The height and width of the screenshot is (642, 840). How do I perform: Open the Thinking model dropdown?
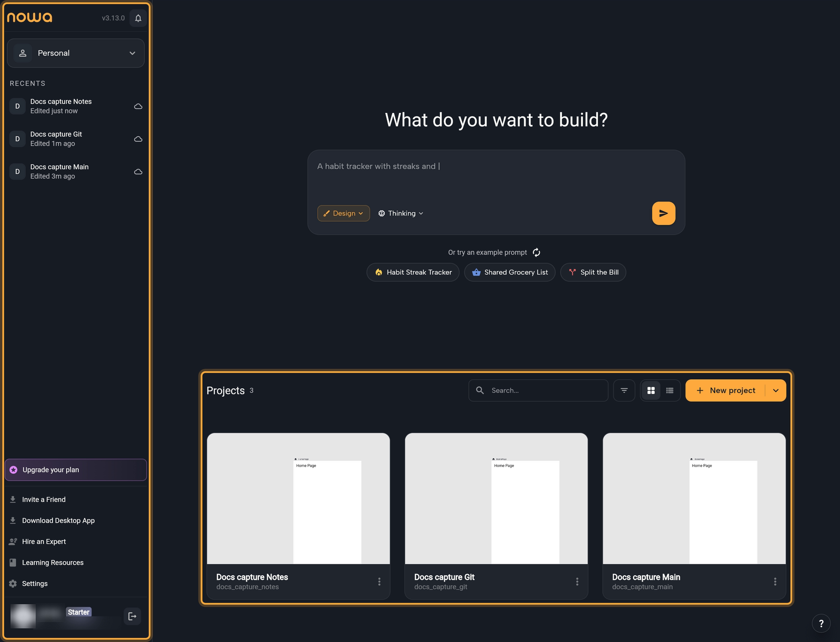(401, 213)
